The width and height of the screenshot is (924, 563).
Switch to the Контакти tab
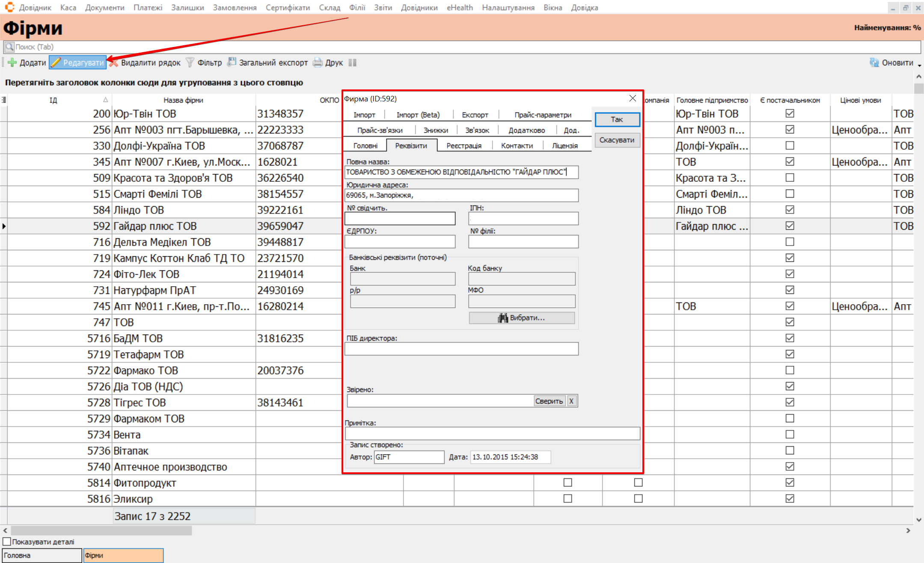pyautogui.click(x=517, y=146)
